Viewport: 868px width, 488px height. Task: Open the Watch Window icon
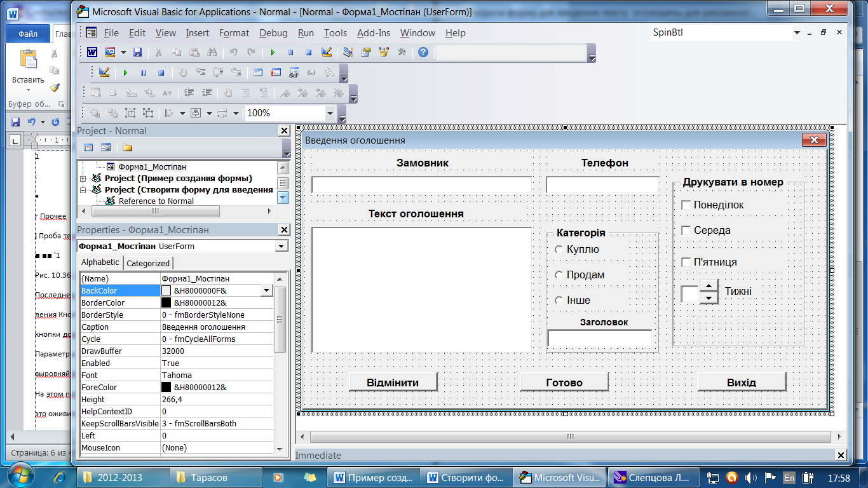pyautogui.click(x=294, y=72)
